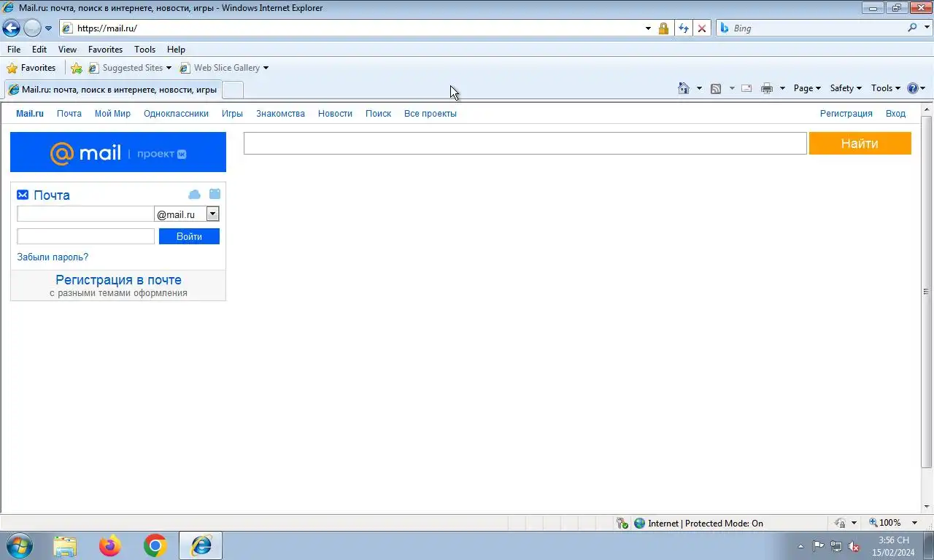The image size is (934, 560).
Task: Click the orange Найти button
Action: [860, 144]
